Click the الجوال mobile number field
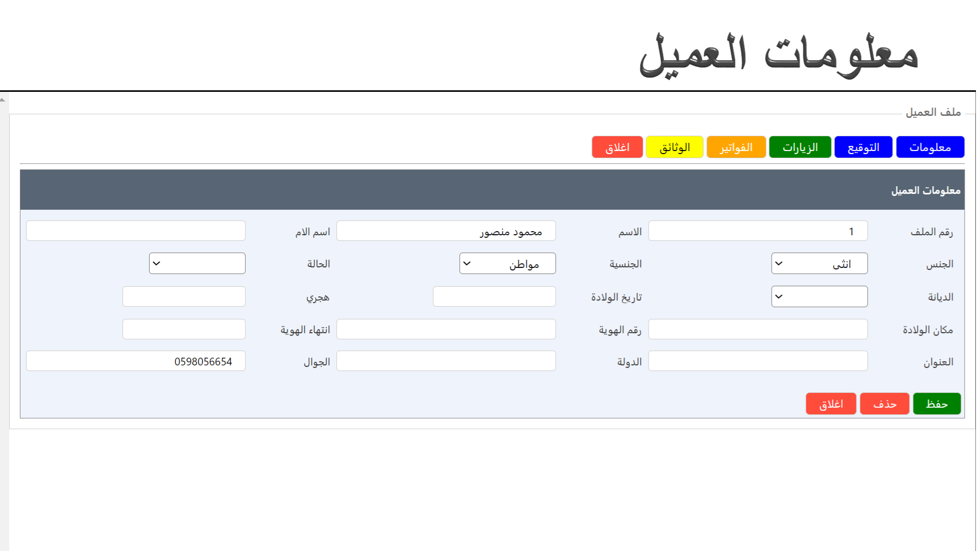Image resolution: width=980 pixels, height=551 pixels. tap(135, 361)
